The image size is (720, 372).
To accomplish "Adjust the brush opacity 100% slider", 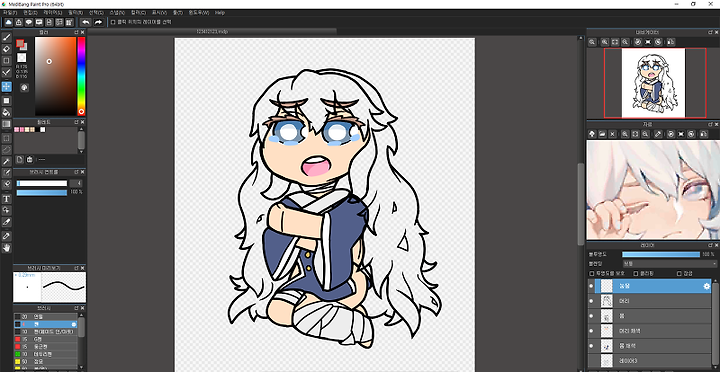I will (x=42, y=192).
